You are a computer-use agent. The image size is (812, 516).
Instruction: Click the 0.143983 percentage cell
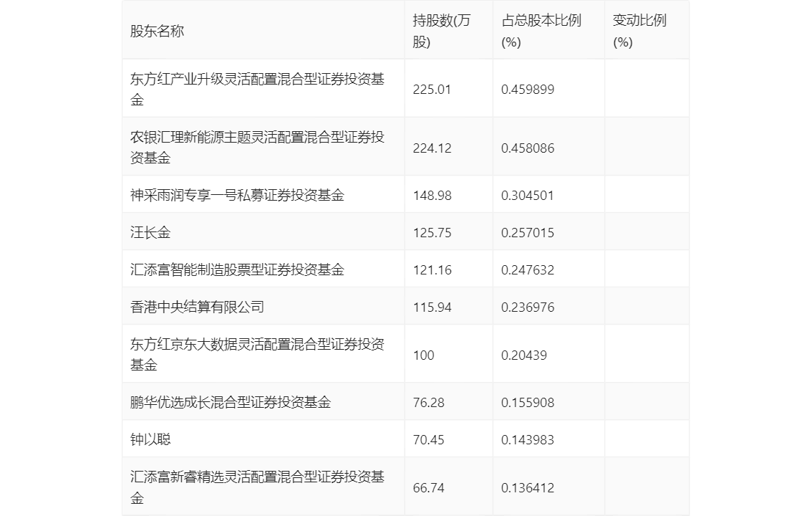coord(528,440)
